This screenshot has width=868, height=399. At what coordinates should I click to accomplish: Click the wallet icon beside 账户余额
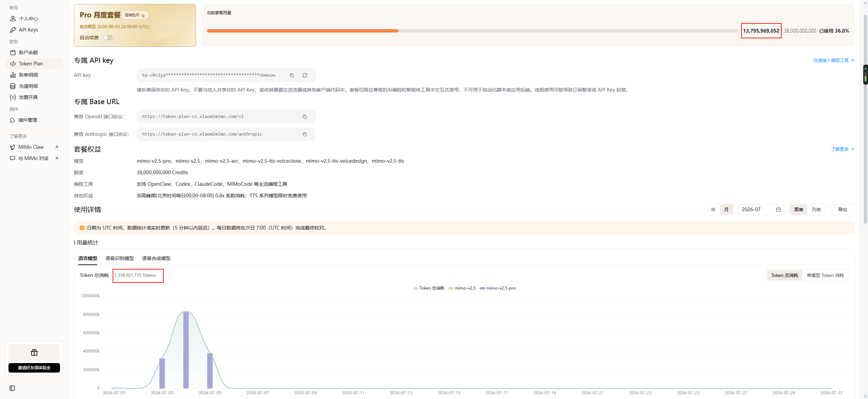[x=13, y=53]
